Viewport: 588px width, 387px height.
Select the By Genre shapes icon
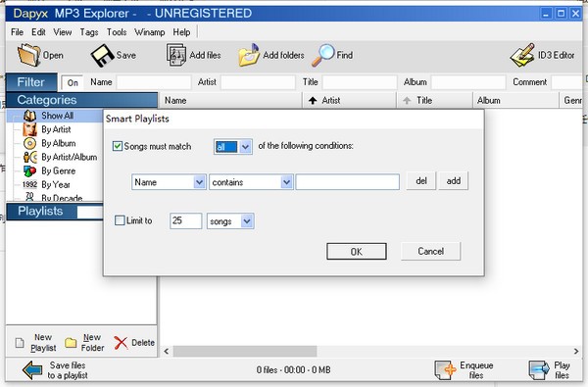pyautogui.click(x=29, y=171)
